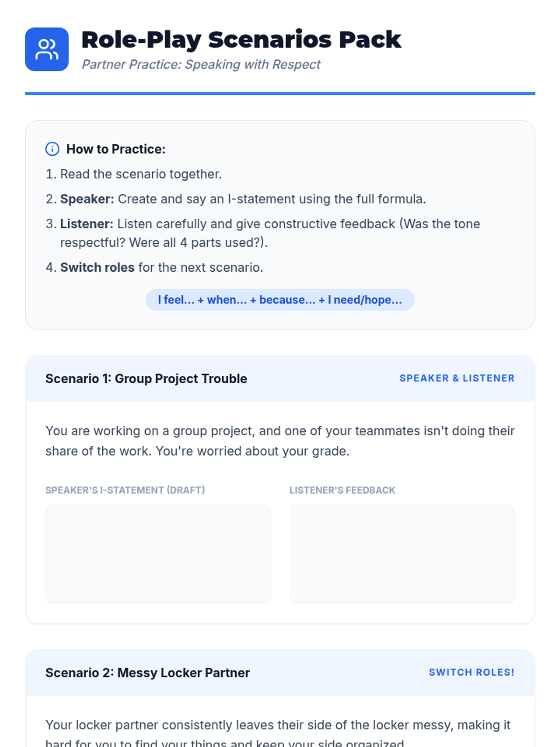Click the info circle icon beside How to Practice
The width and height of the screenshot is (560, 747).
pyautogui.click(x=52, y=149)
